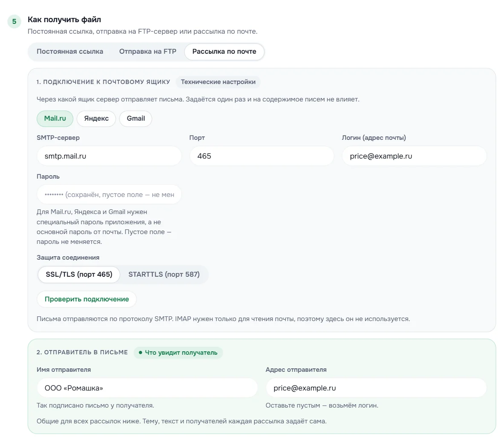The height and width of the screenshot is (440, 504).
Task: Switch to the «Постоянная ссылка» tab
Action: [x=70, y=52]
